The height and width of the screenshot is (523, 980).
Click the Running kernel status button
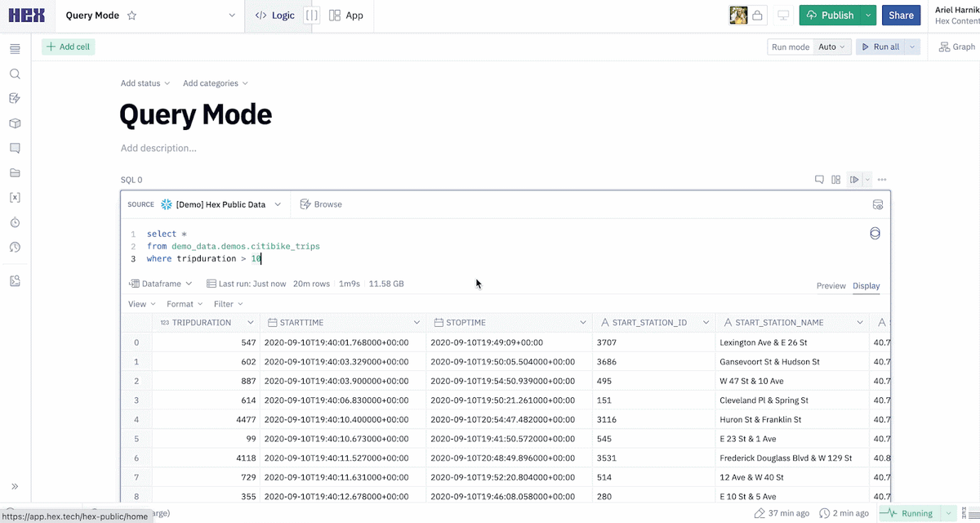point(909,513)
